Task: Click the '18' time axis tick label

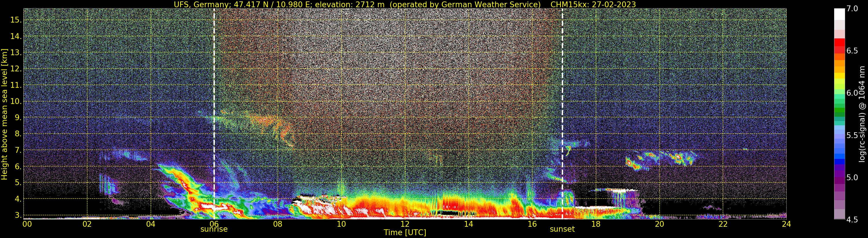Action: [596, 224]
